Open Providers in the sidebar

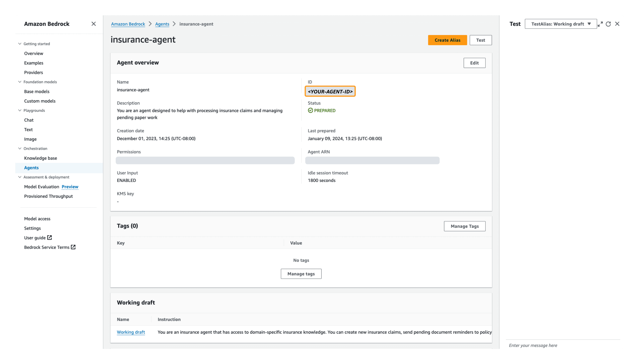33,73
